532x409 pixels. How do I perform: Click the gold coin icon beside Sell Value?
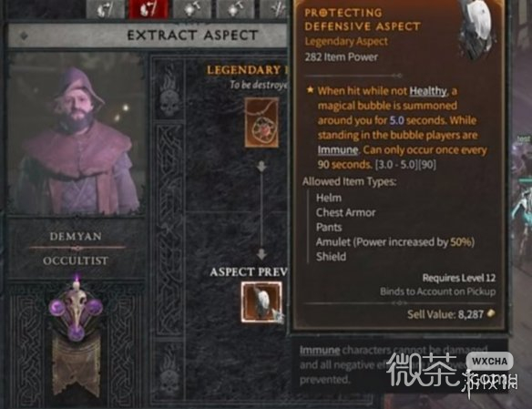point(491,313)
